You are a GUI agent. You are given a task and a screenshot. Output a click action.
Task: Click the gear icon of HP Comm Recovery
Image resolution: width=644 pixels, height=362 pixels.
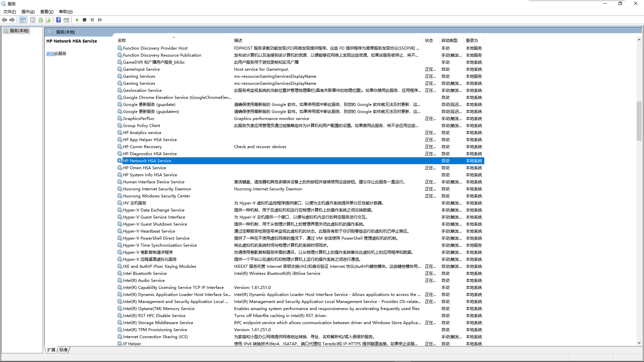[x=119, y=146]
